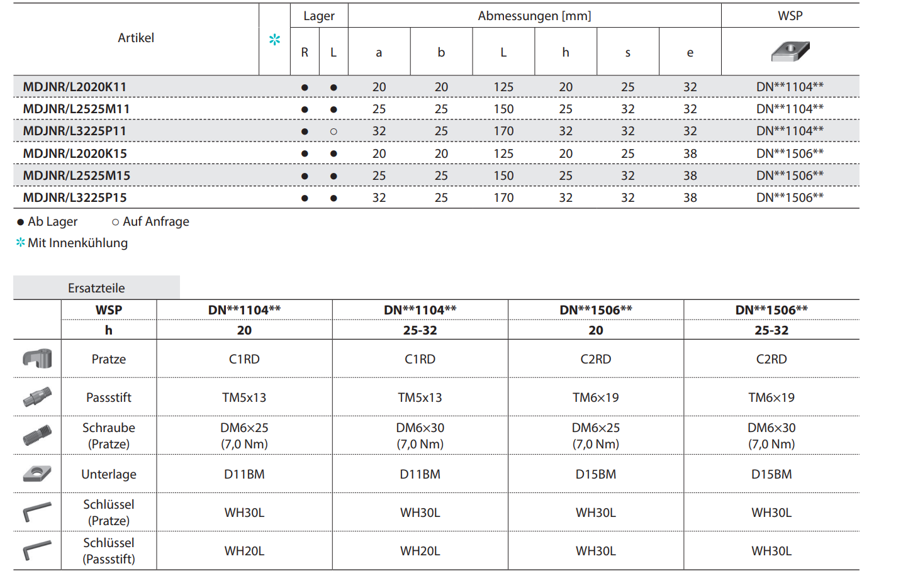Click the hollow circle beside Auf Anfrage
Screen dimensions: 908x588
pyautogui.click(x=115, y=222)
